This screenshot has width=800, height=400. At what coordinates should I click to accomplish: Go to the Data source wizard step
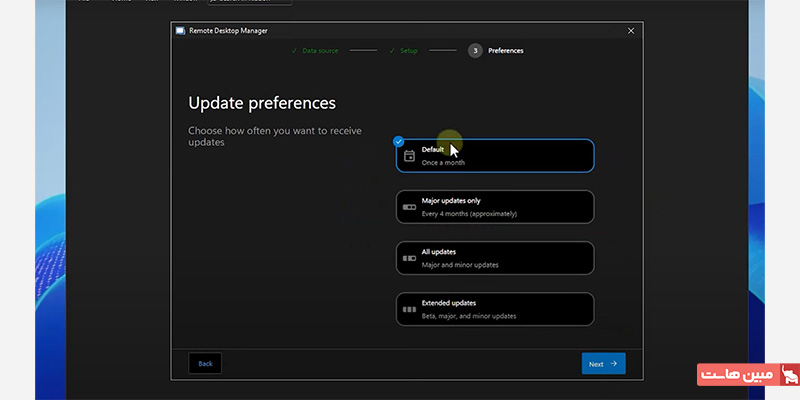318,50
